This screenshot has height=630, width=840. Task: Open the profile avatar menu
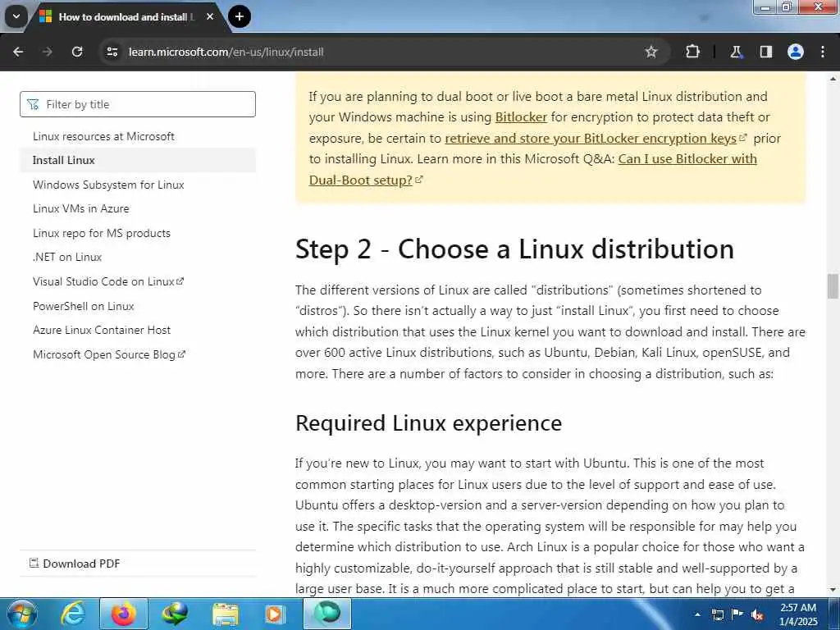(795, 52)
